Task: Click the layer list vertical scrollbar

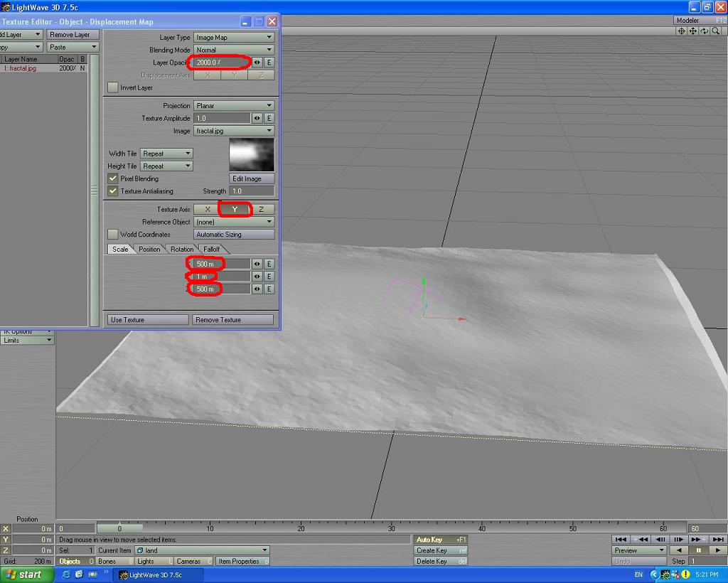Action: pyautogui.click(x=95, y=191)
